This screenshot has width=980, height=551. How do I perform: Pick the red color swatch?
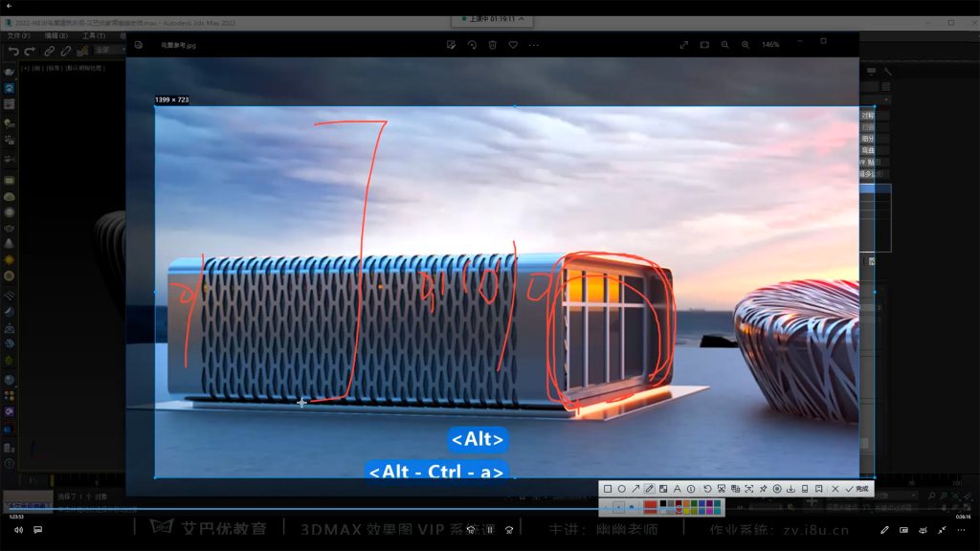650,506
